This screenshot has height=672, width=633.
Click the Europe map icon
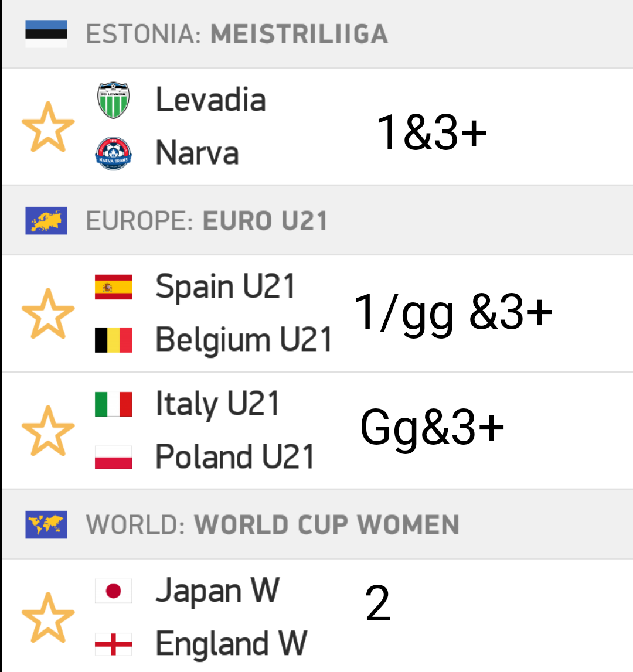46,221
